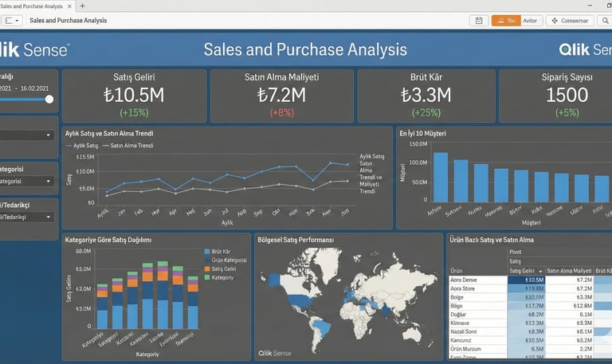
Task: Click the ₺12.8M purchase cost cell
Action: point(570,306)
